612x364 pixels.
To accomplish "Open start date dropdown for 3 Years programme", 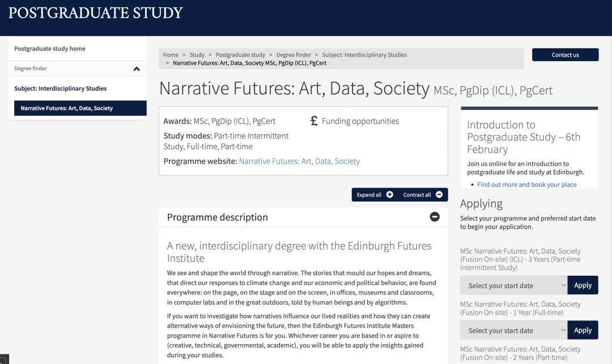I will pos(513,285).
